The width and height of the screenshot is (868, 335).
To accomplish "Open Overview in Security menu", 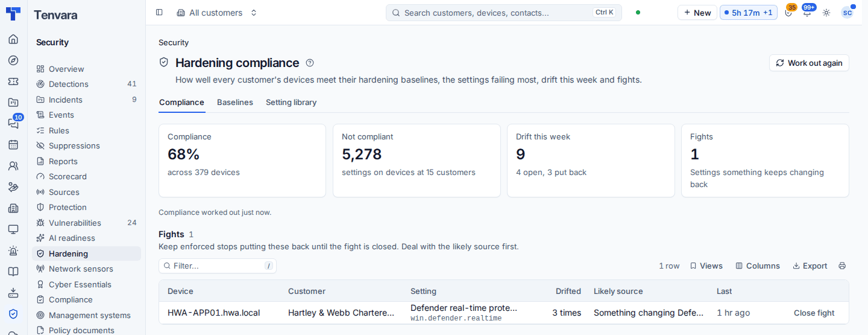I will click(x=86, y=69).
